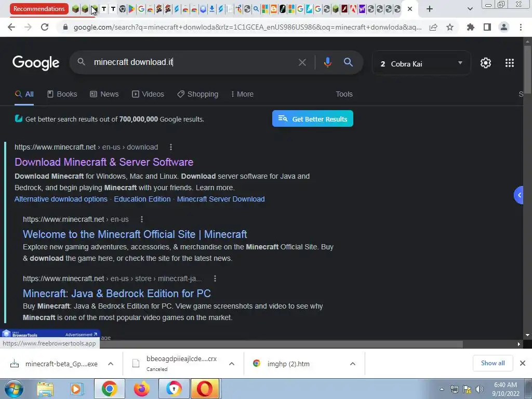Viewport: 532px width, 399px height.
Task: Open a new tab with the plus icon
Action: [430, 9]
